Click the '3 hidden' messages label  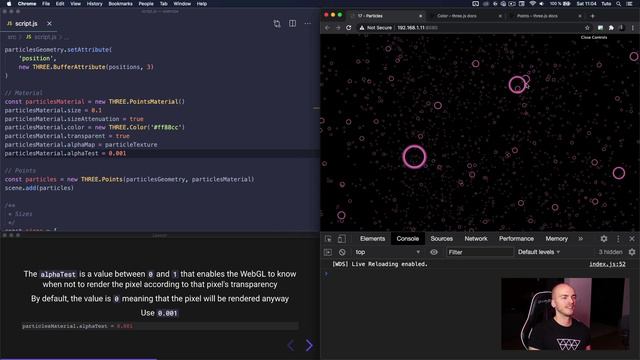click(x=610, y=252)
